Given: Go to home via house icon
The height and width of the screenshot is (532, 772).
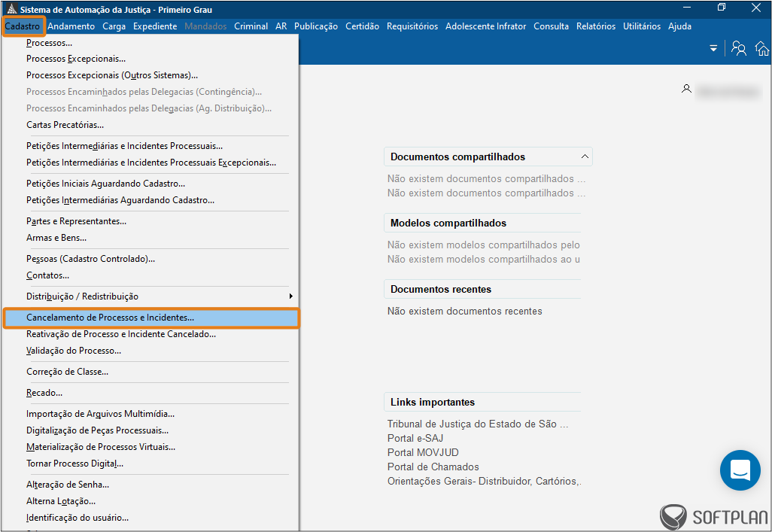Looking at the screenshot, I should (761, 48).
